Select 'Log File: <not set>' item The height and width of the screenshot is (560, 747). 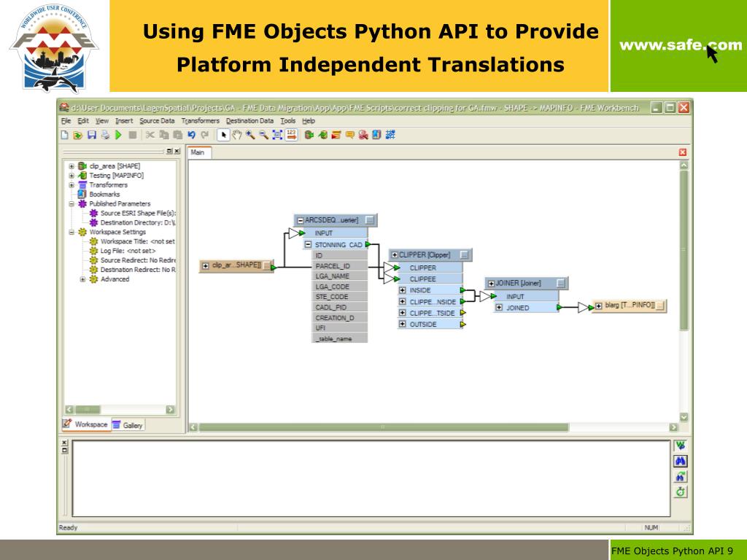coord(128,251)
